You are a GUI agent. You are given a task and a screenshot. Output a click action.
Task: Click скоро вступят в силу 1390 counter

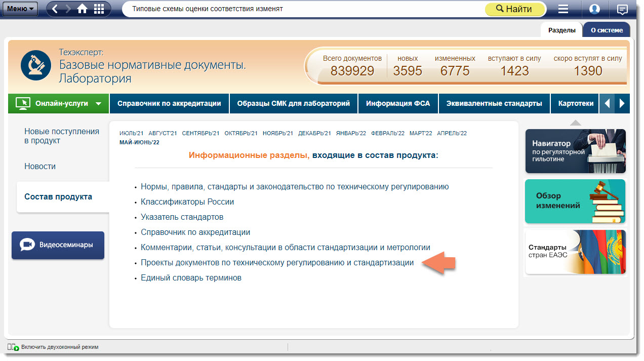588,66
